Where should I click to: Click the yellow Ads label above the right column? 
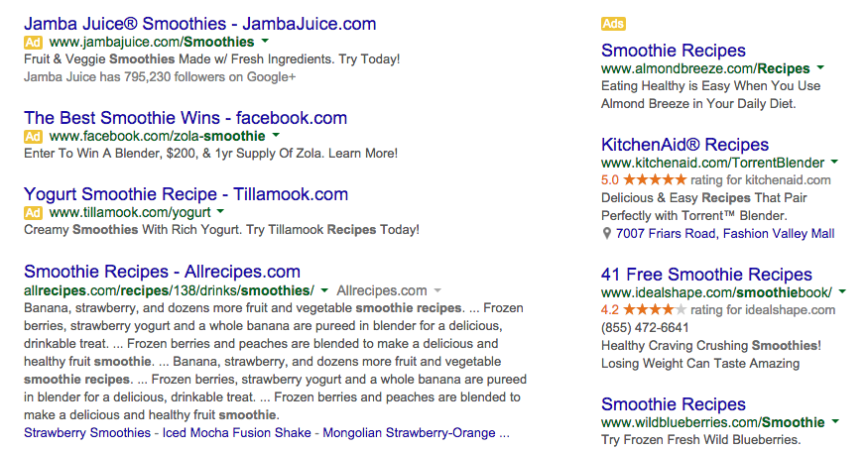click(613, 24)
